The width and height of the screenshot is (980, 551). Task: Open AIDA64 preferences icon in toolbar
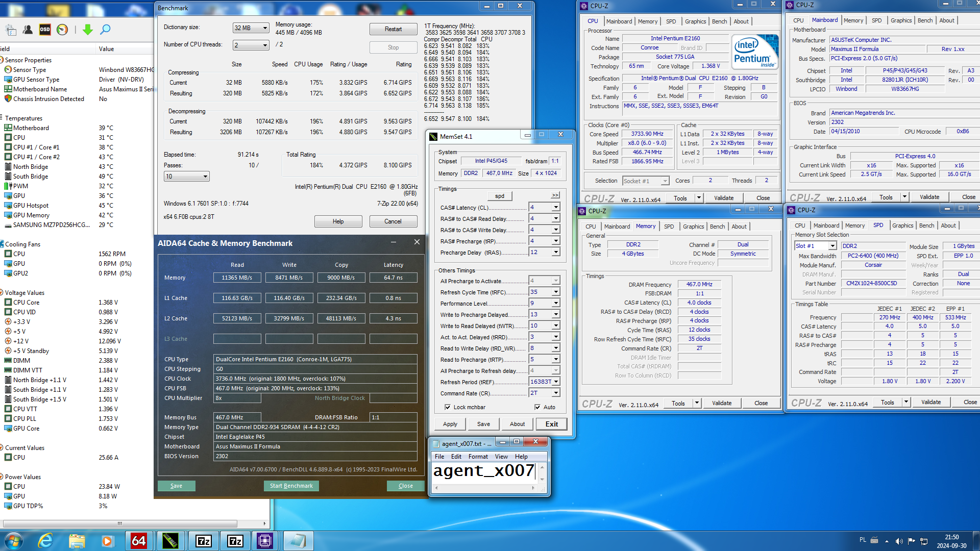click(x=10, y=30)
